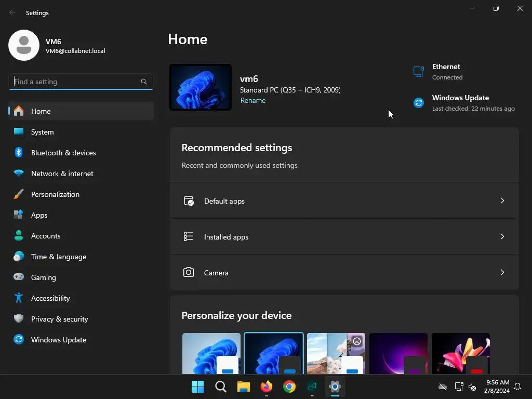
Task: Click the Default apps icon
Action: coord(189,201)
